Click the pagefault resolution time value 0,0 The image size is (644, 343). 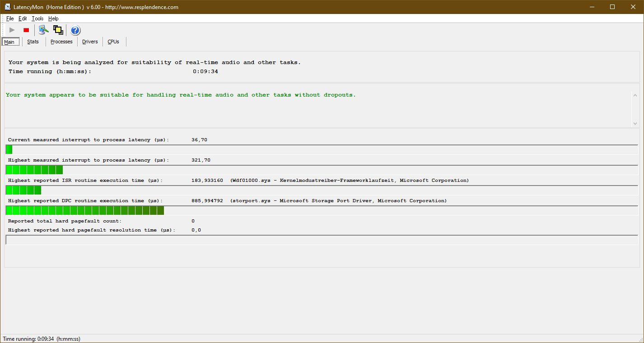click(196, 230)
